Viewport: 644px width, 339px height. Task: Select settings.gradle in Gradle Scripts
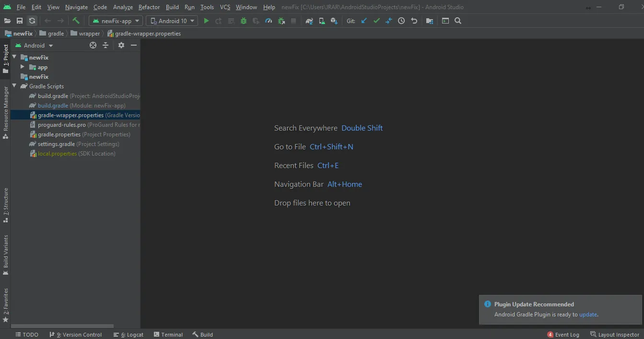click(56, 144)
